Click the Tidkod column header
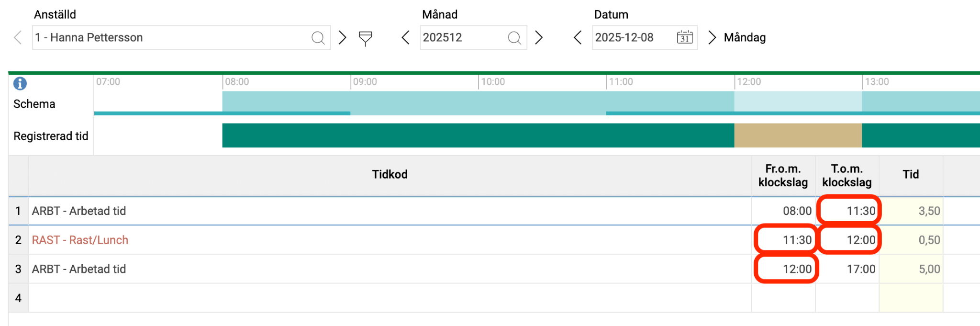The height and width of the screenshot is (326, 980). (x=390, y=175)
